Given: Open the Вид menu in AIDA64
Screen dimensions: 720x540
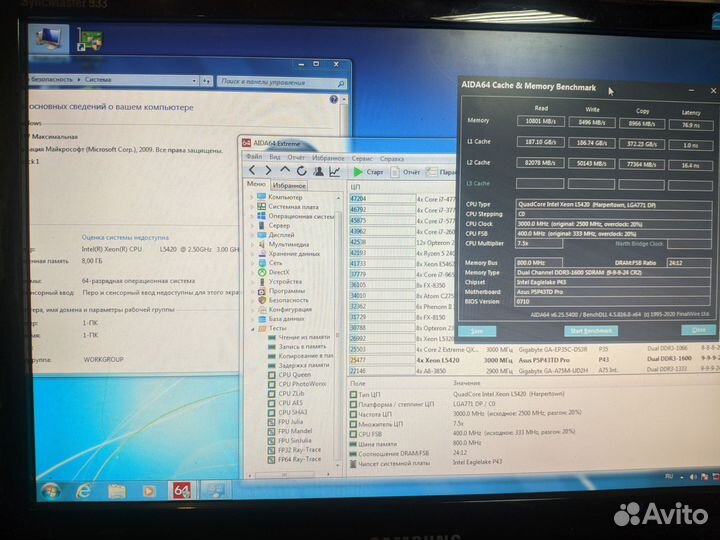Looking at the screenshot, I should click(x=275, y=157).
